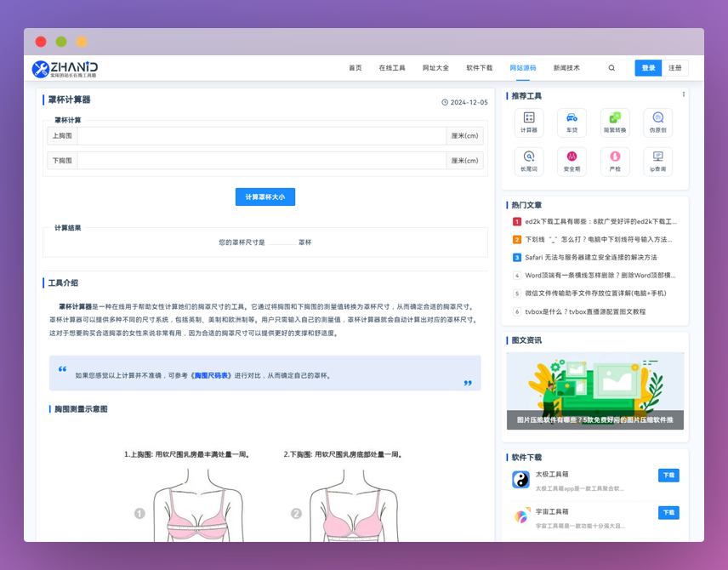The width and height of the screenshot is (728, 570).
Task: Open the ip查询 tool icon
Action: (657, 162)
